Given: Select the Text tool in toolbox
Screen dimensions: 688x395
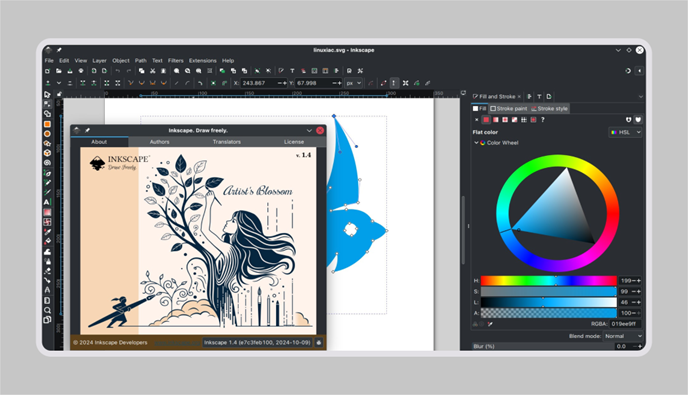Looking at the screenshot, I should click(x=47, y=202).
